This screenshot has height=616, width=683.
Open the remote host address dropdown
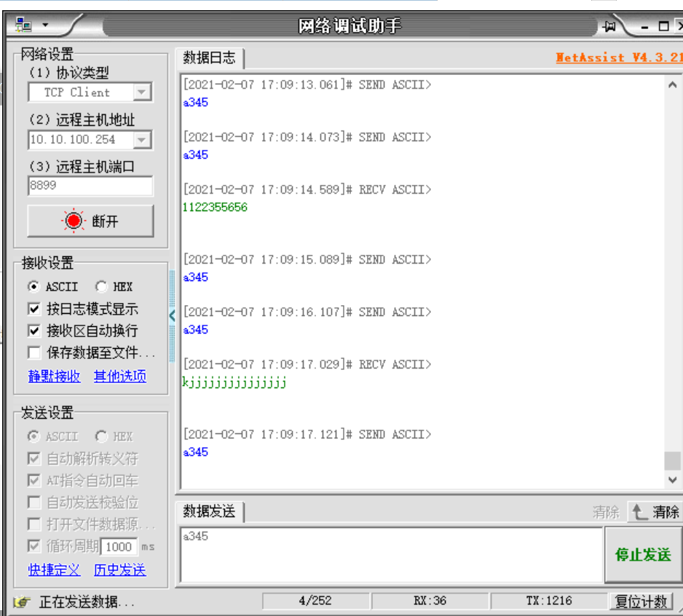142,139
